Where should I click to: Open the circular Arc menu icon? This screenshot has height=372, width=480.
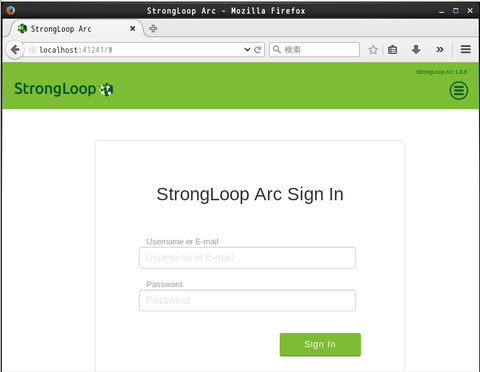click(459, 90)
